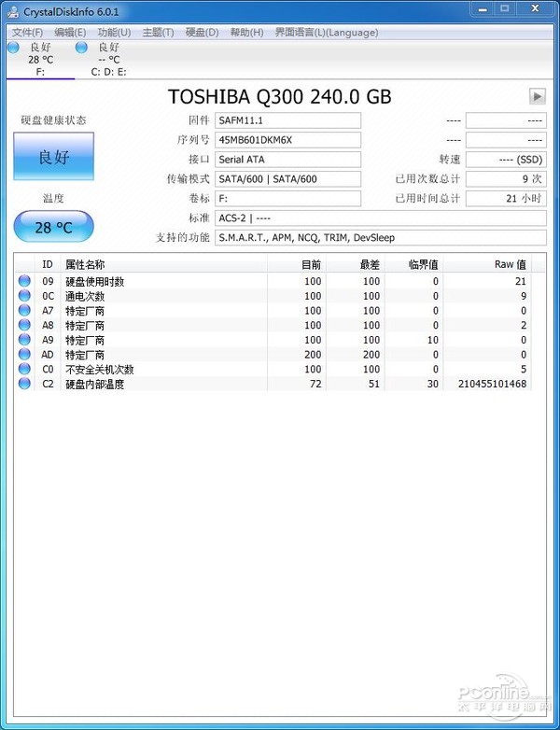Click status orb for attribute A7
Image resolution: width=560 pixels, height=730 pixels.
(x=24, y=310)
